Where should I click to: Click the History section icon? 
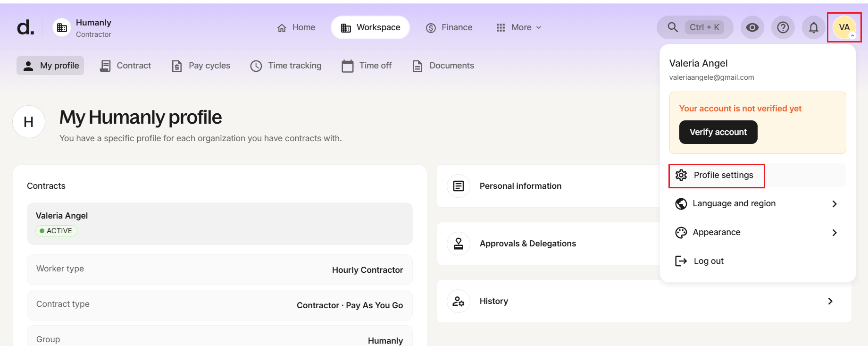pyautogui.click(x=458, y=301)
